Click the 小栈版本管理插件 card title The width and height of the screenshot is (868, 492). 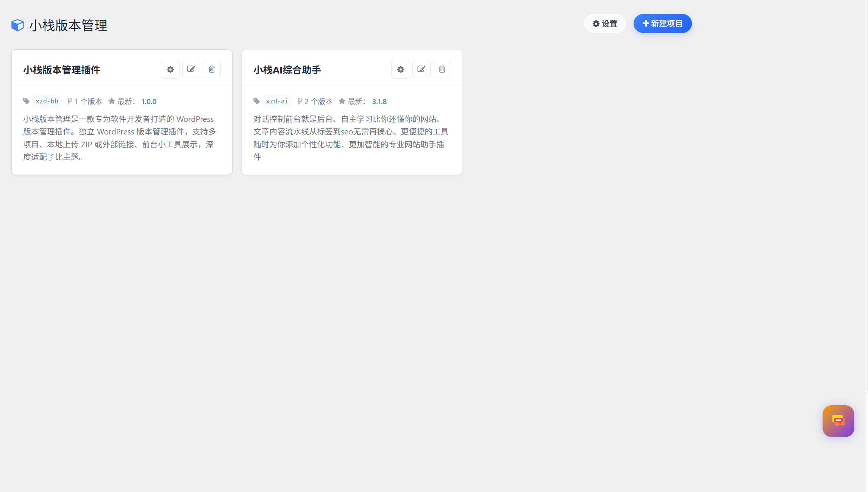[x=62, y=70]
